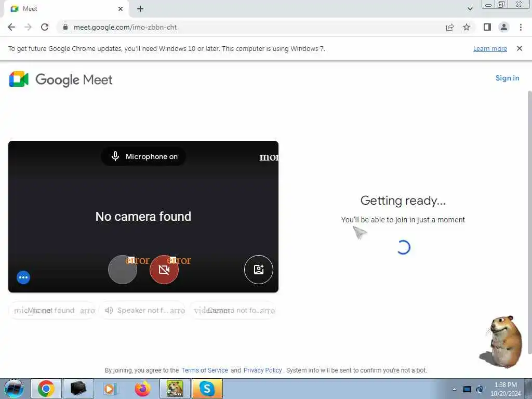Open the tab search chevron
The width and height of the screenshot is (532, 399).
(470, 9)
